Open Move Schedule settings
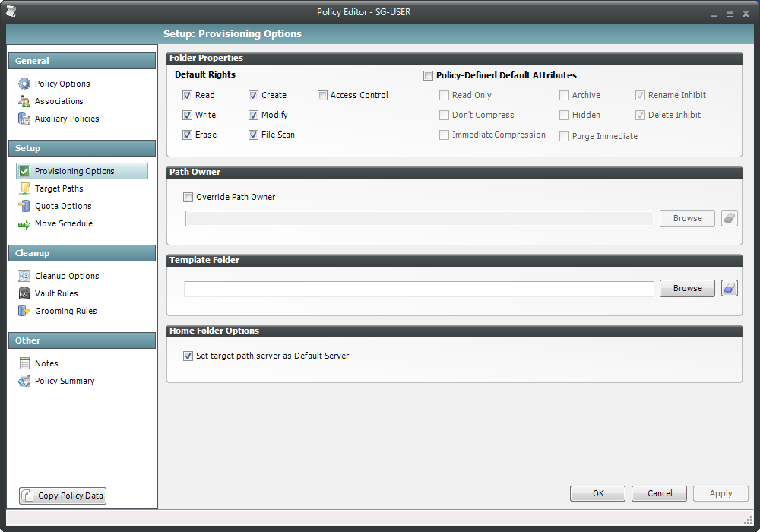Screen dimensions: 760x532 point(64,223)
